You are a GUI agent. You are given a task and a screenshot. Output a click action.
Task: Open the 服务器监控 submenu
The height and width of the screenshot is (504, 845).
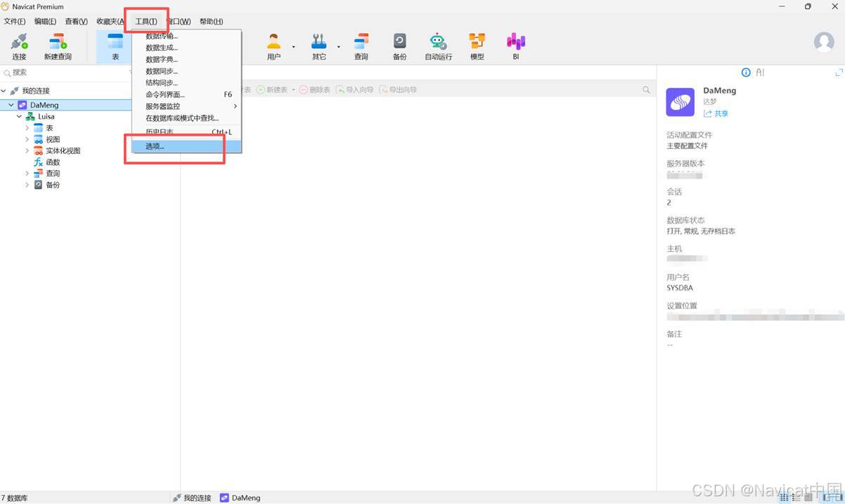pos(187,106)
